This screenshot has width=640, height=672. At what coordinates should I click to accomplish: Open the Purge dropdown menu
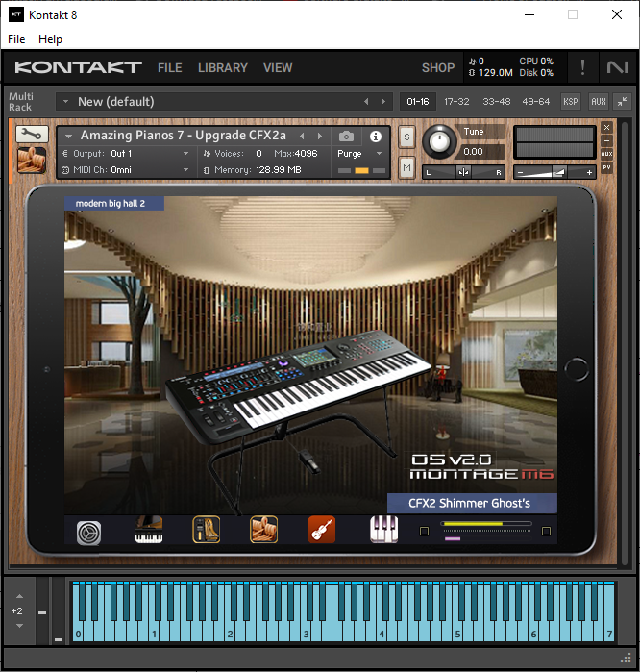point(359,154)
